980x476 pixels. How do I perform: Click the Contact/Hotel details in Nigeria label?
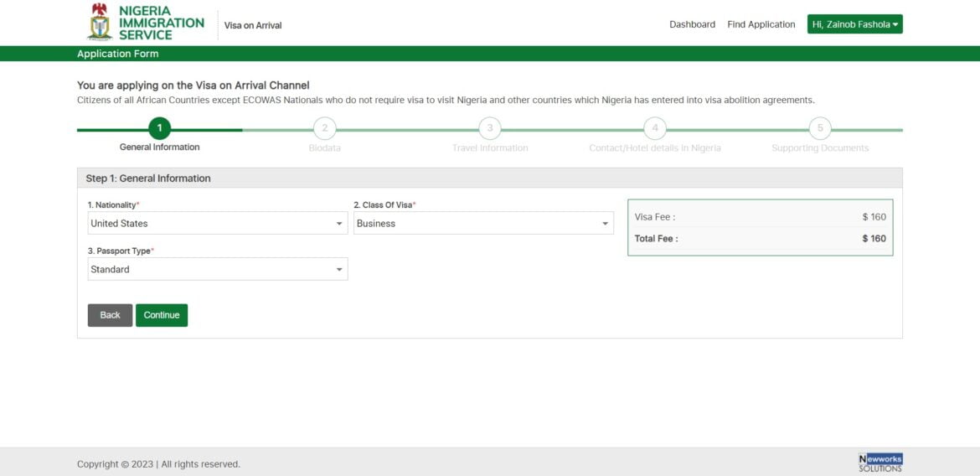coord(655,148)
